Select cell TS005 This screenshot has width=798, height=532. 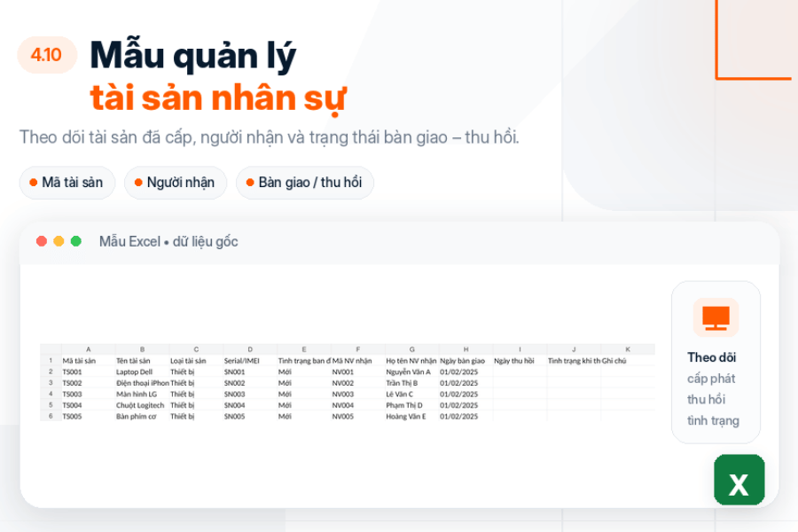pos(89,417)
